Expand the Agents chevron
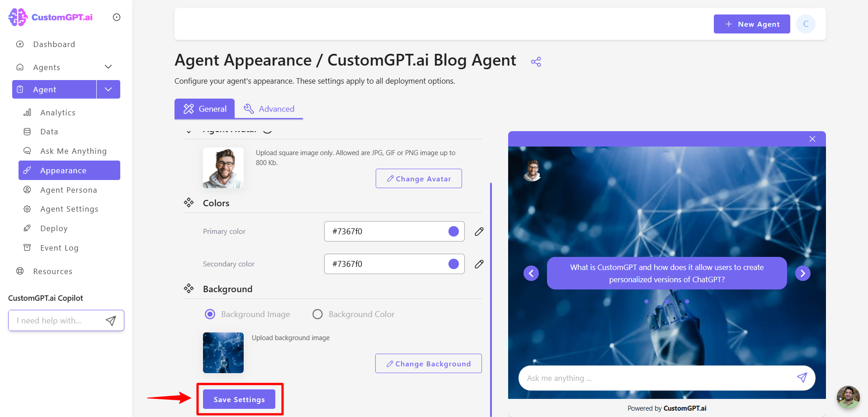 tap(108, 67)
